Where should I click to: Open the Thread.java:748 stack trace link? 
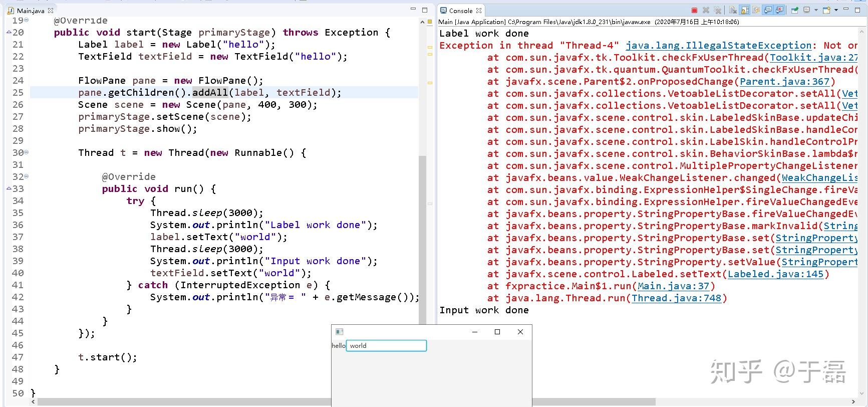pyautogui.click(x=676, y=298)
